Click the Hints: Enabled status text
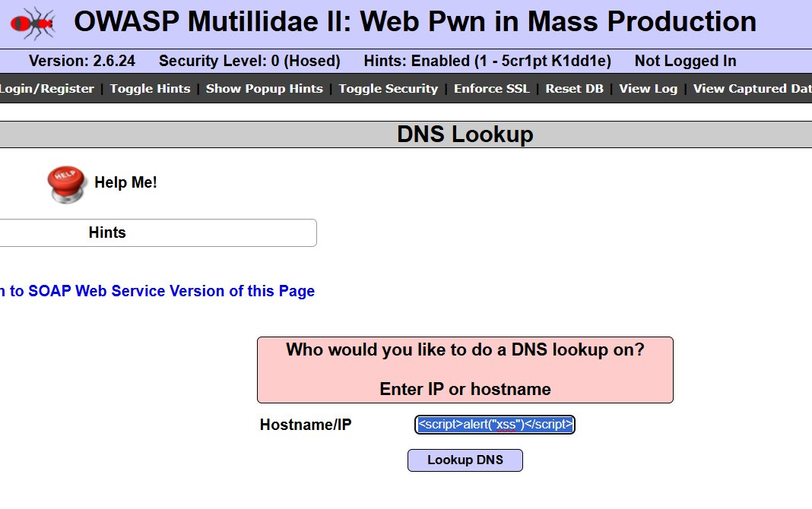The width and height of the screenshot is (812, 509). pyautogui.click(x=487, y=61)
